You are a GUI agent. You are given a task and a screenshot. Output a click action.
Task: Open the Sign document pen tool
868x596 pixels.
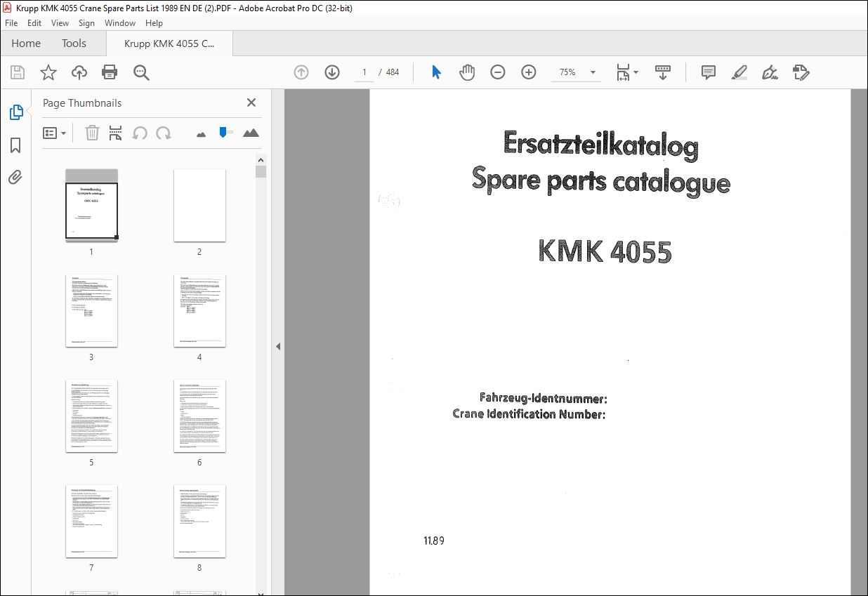click(770, 72)
